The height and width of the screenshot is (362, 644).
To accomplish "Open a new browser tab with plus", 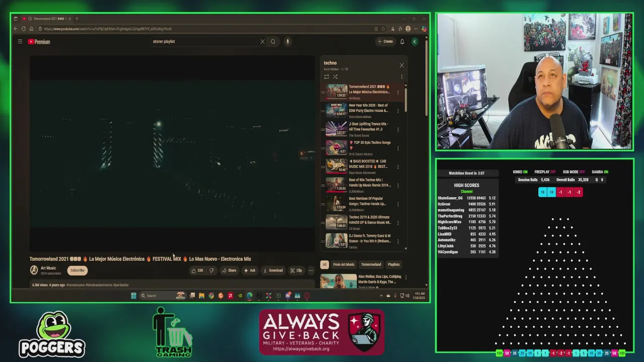I will click(x=76, y=19).
